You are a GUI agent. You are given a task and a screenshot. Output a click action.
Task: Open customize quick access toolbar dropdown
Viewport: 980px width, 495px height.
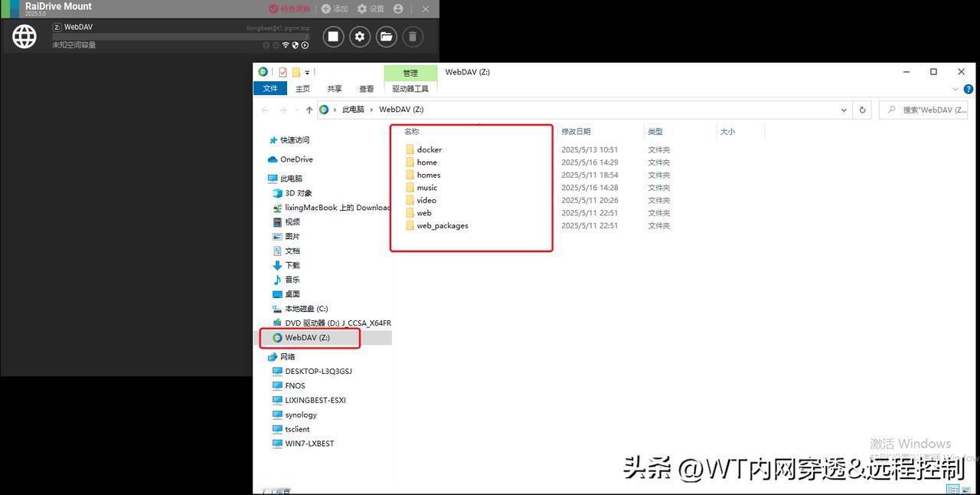[307, 73]
